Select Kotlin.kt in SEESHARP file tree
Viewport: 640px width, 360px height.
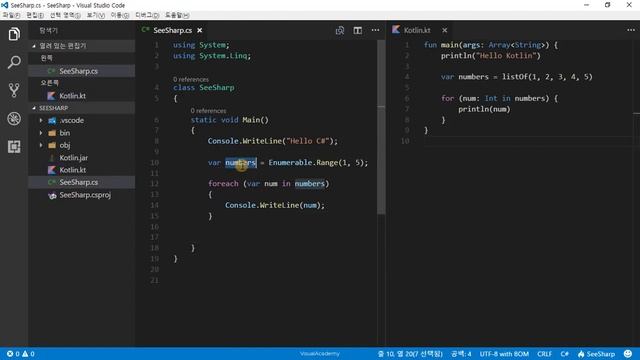click(x=81, y=170)
